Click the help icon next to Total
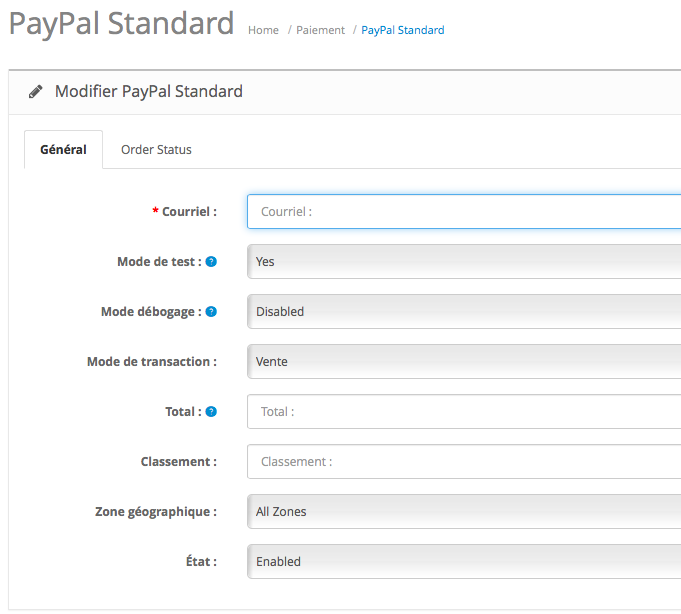The width and height of the screenshot is (681, 614). [x=211, y=412]
